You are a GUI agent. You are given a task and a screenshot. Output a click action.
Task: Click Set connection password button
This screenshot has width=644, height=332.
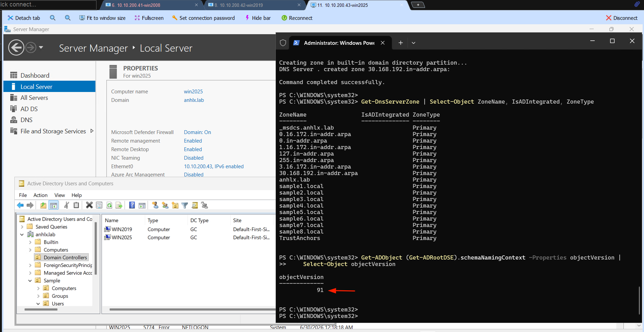pyautogui.click(x=203, y=18)
